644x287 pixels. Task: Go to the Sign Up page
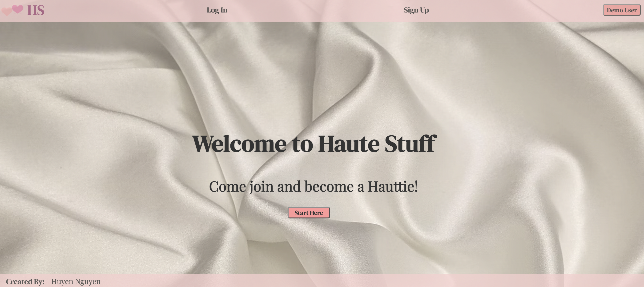416,10
